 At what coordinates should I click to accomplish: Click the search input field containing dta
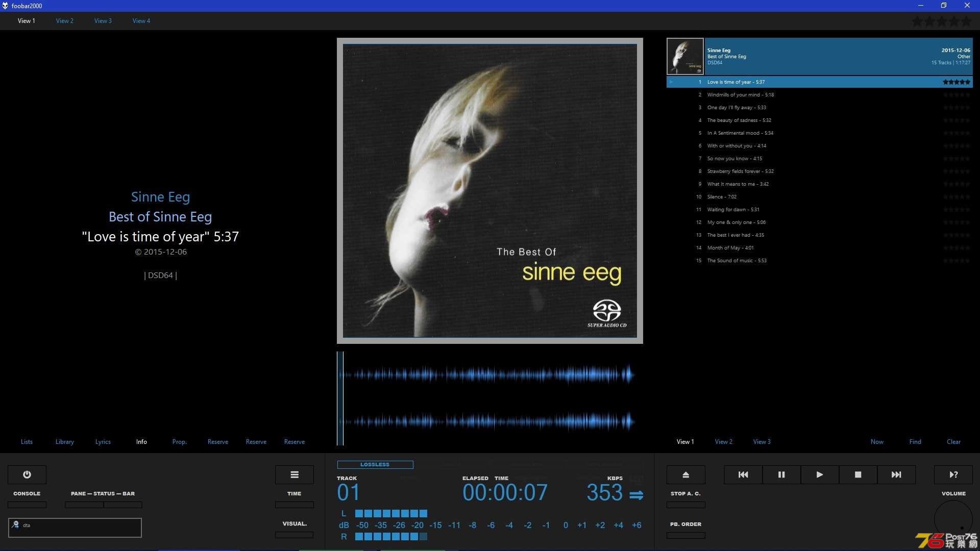tap(75, 528)
